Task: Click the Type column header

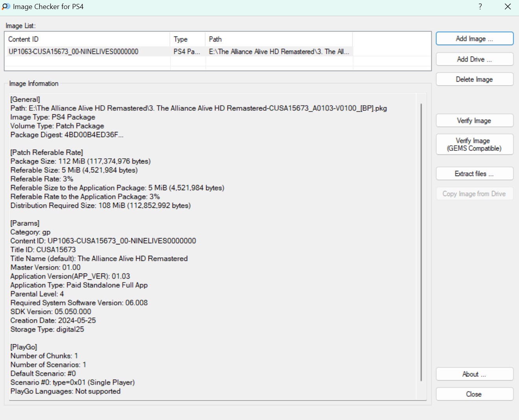Action: (187, 39)
